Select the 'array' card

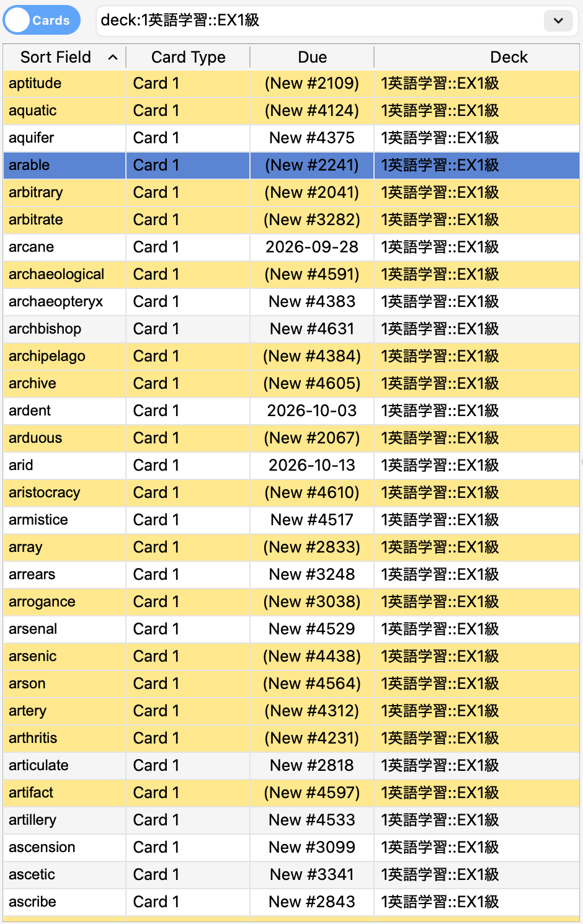click(x=291, y=547)
